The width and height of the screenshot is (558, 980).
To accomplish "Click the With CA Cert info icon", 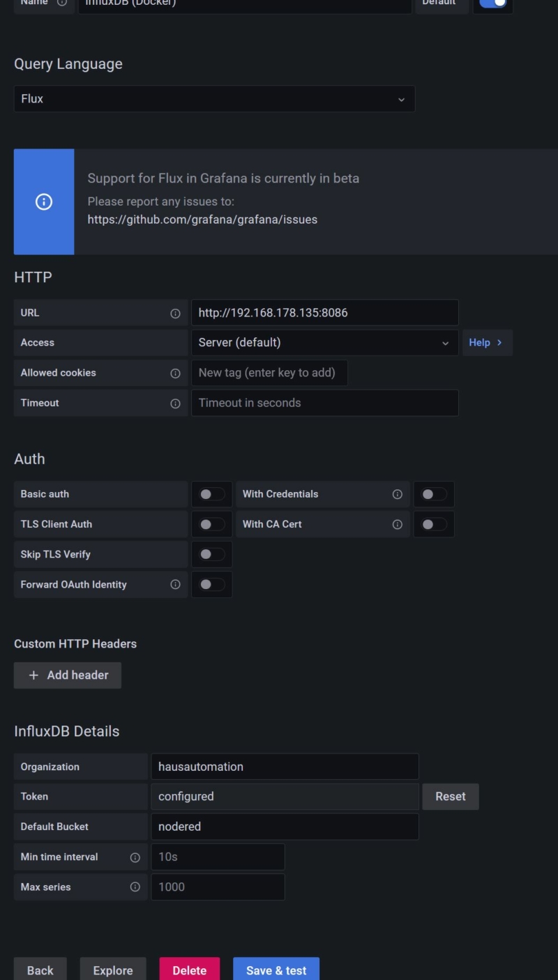I will (x=398, y=523).
